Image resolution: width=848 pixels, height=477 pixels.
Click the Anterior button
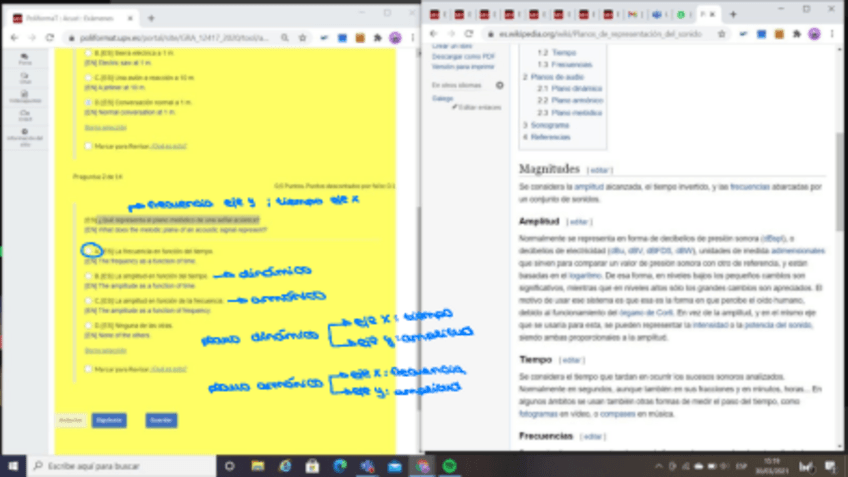70,420
